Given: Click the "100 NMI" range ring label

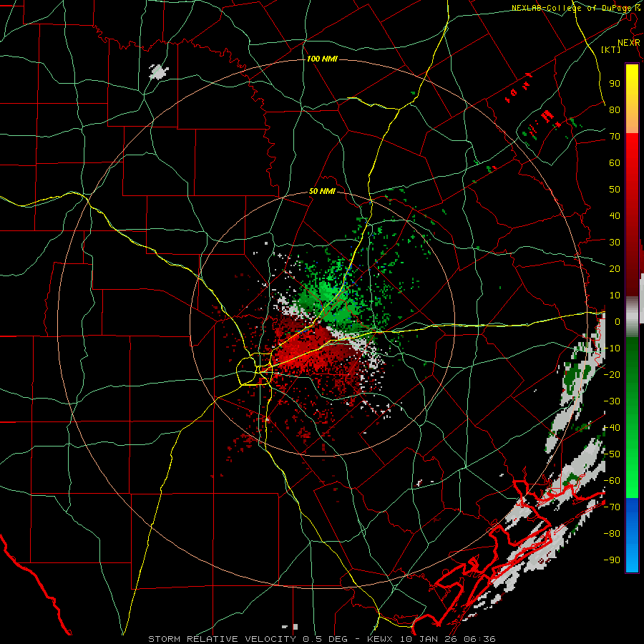Looking at the screenshot, I should [x=322, y=59].
